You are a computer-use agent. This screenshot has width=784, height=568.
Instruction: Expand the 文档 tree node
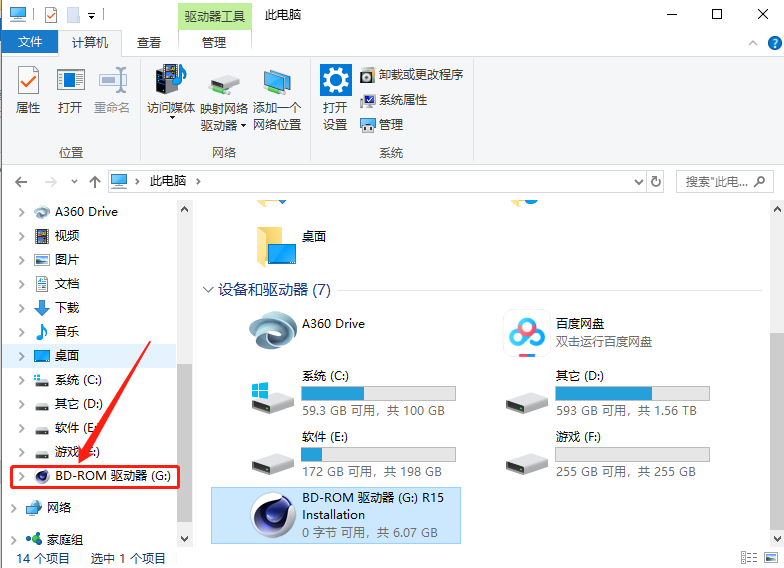click(22, 284)
